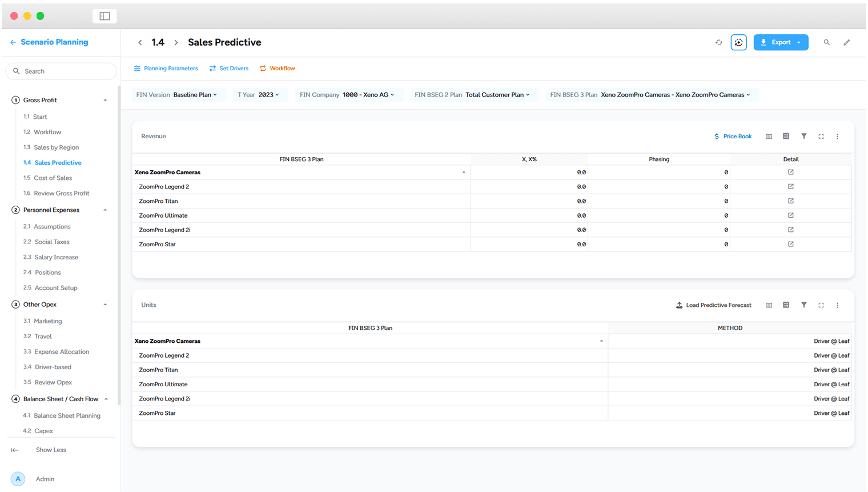Navigate to 2.1 Assumptions
This screenshot has height=492, width=868.
click(x=47, y=227)
